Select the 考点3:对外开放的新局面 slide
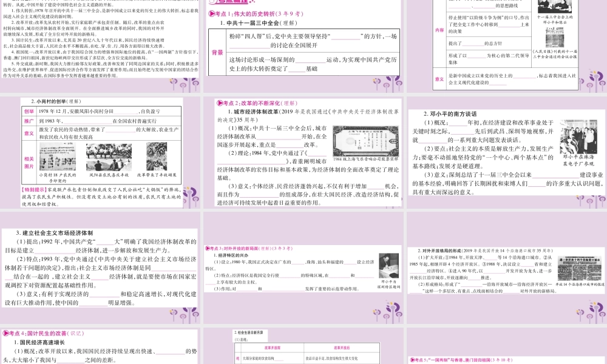Image resolution: width=607 pixels, height=364 pixels. tap(304, 268)
